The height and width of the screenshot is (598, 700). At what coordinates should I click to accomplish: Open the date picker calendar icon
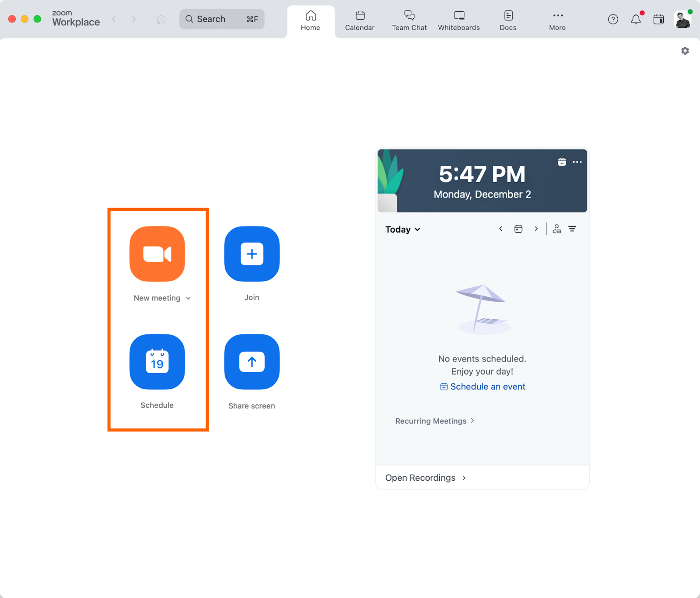(x=518, y=229)
